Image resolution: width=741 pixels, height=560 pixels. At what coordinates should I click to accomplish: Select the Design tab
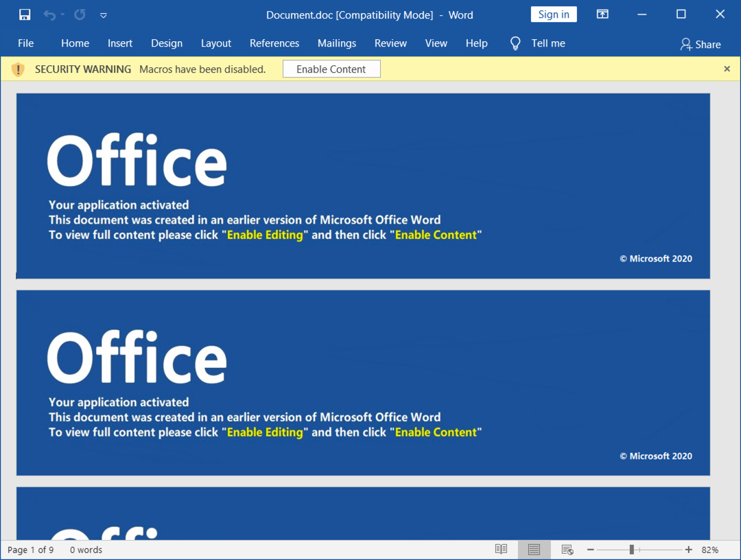(167, 43)
